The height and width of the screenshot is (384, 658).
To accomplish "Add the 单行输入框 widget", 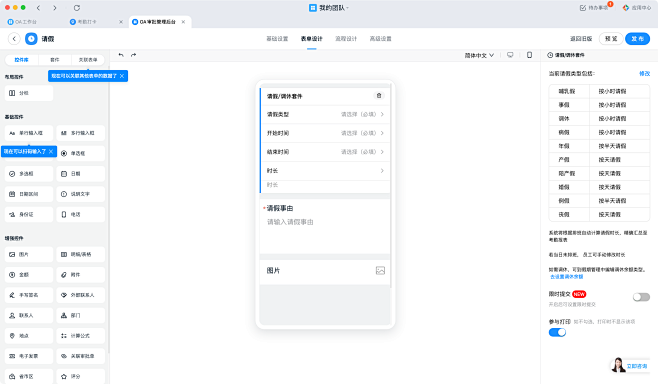I will click(x=29, y=133).
